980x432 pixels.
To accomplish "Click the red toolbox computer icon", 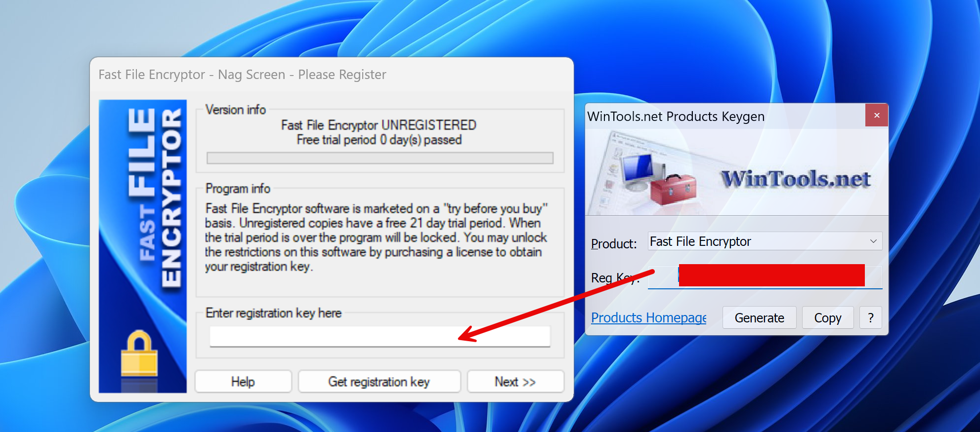I will (x=659, y=179).
